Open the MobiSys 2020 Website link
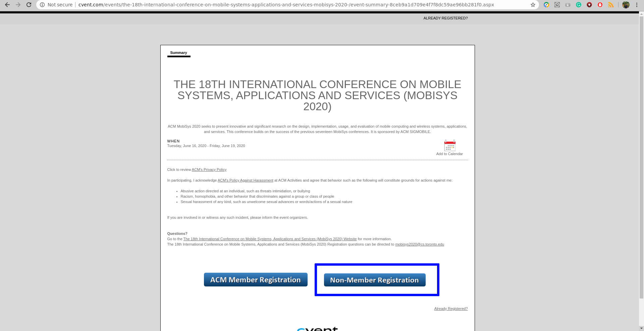 pos(270,239)
